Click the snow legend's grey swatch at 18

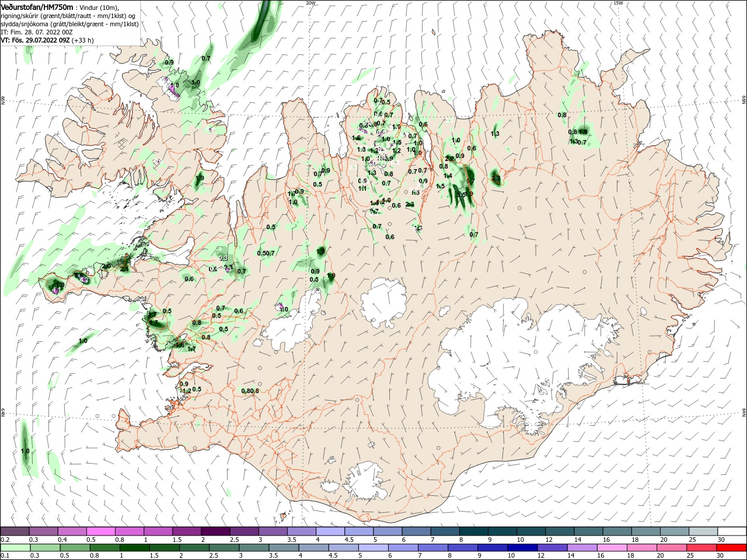pyautogui.click(x=647, y=531)
